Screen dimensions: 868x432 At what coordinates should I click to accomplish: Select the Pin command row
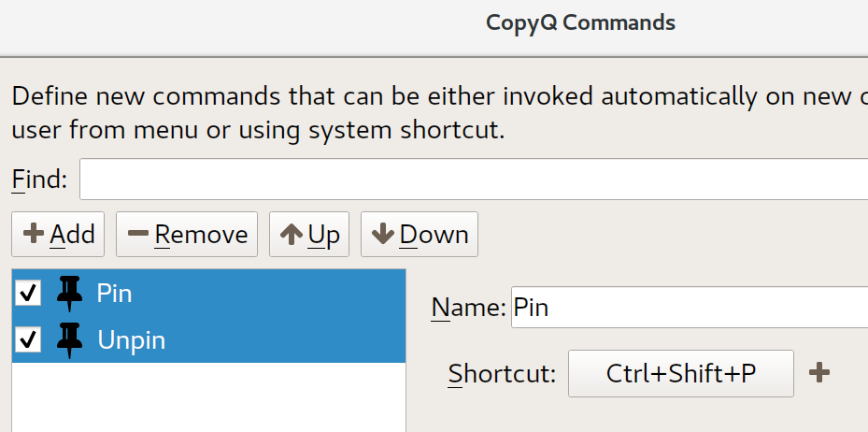208,293
